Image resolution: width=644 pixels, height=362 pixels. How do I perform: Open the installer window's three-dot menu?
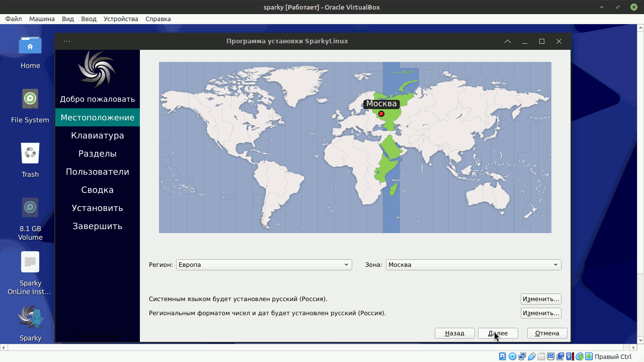(67, 41)
